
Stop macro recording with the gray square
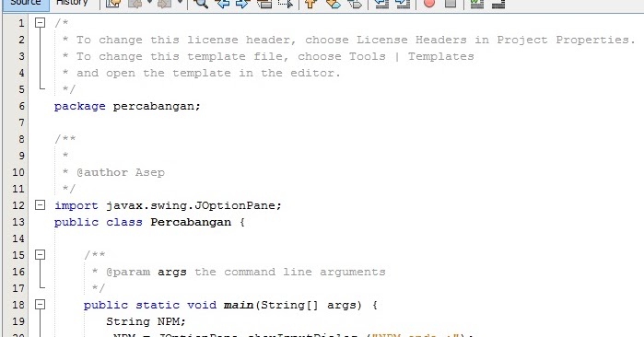pos(451,4)
